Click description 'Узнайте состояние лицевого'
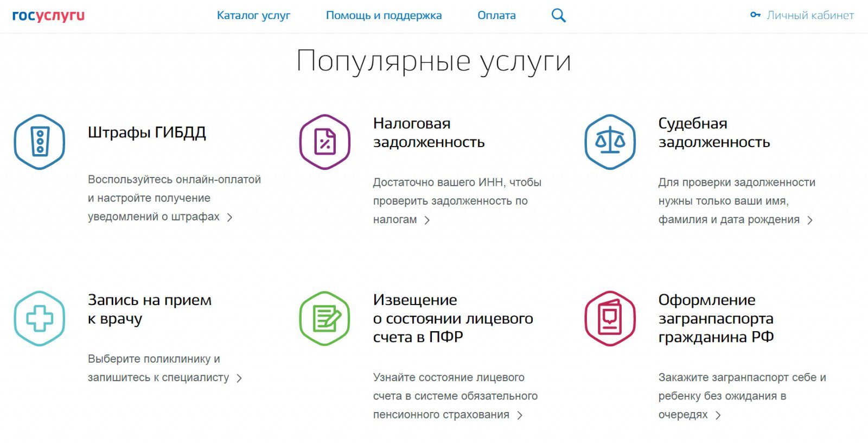 point(449,377)
